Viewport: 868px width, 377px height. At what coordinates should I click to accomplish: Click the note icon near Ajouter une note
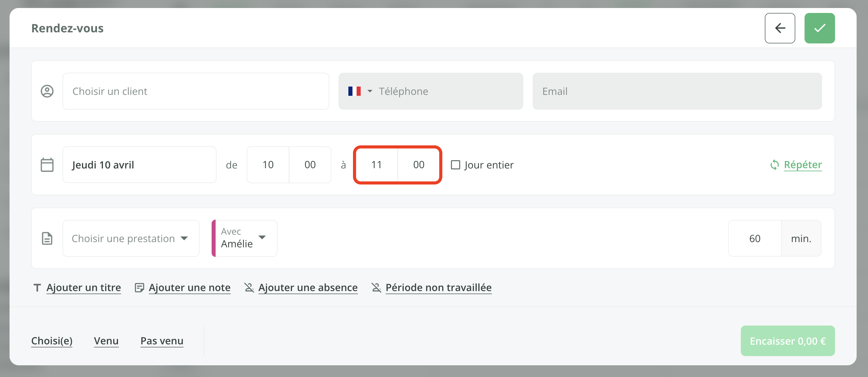point(139,288)
